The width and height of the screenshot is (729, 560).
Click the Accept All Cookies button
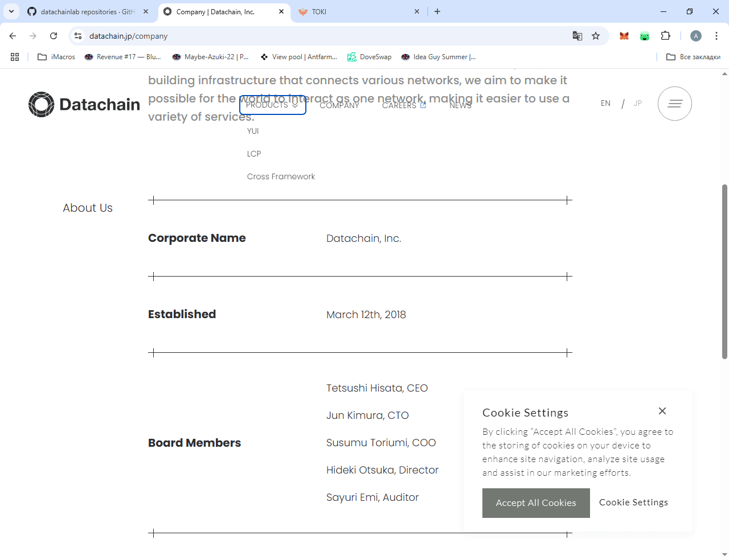(x=536, y=503)
